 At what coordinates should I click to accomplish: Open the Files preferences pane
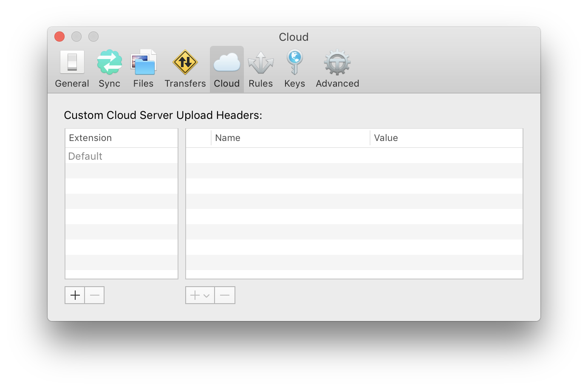click(143, 69)
